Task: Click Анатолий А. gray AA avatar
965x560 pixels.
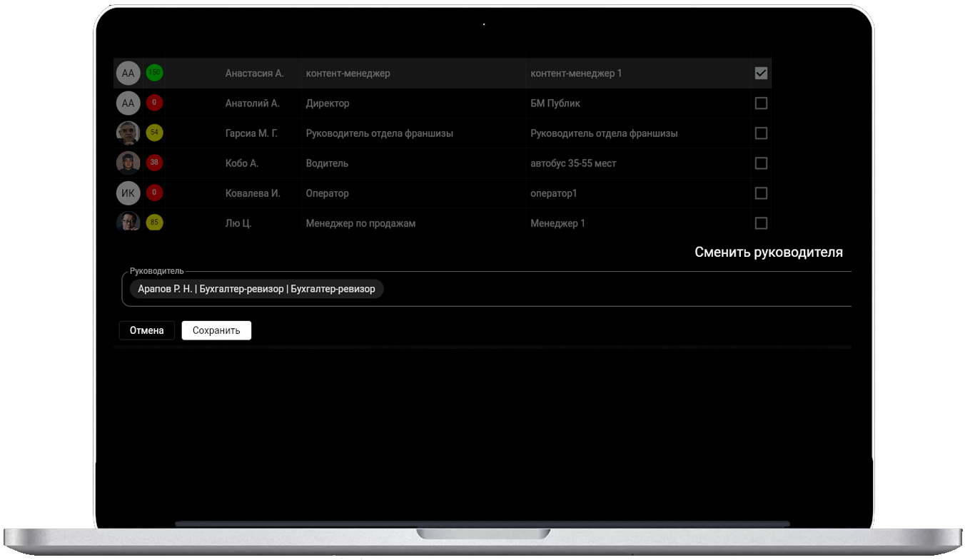Action: pyautogui.click(x=128, y=103)
